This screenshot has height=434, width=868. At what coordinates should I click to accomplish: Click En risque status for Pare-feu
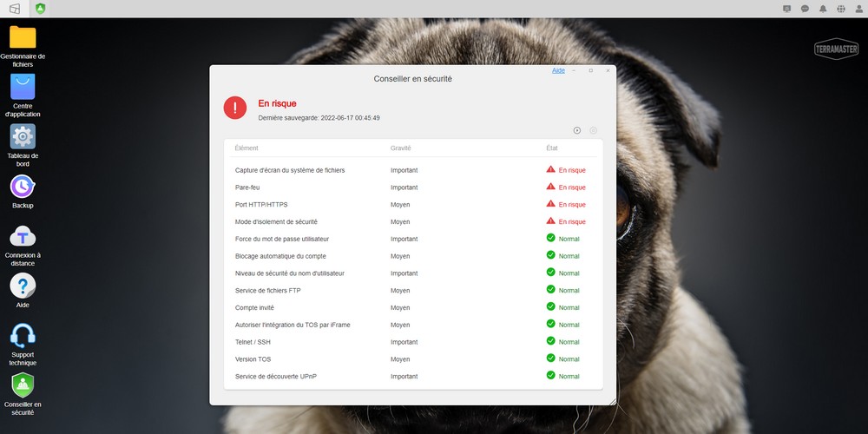click(x=572, y=187)
